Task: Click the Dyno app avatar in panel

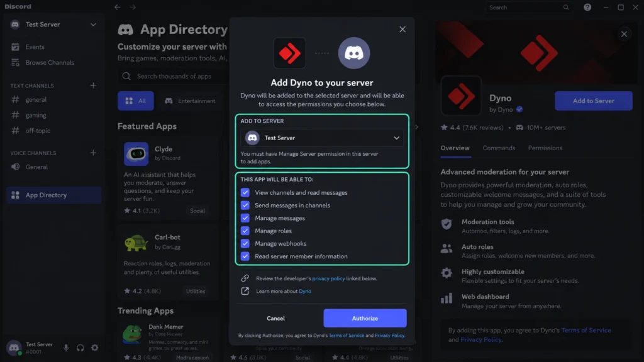Action: click(x=461, y=96)
